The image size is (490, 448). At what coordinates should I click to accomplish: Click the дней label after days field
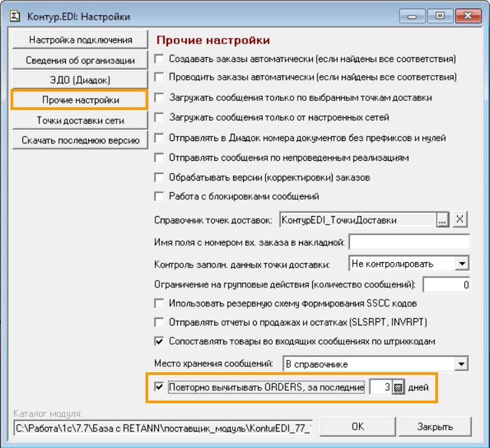pos(418,387)
